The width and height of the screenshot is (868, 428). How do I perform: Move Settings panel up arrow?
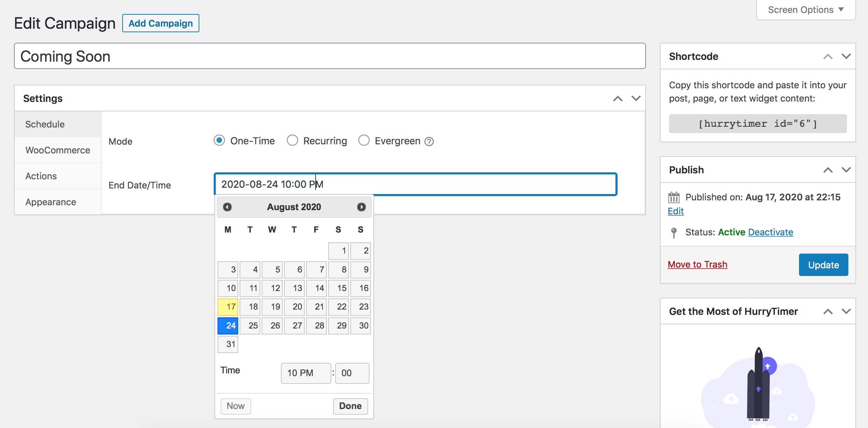click(618, 98)
